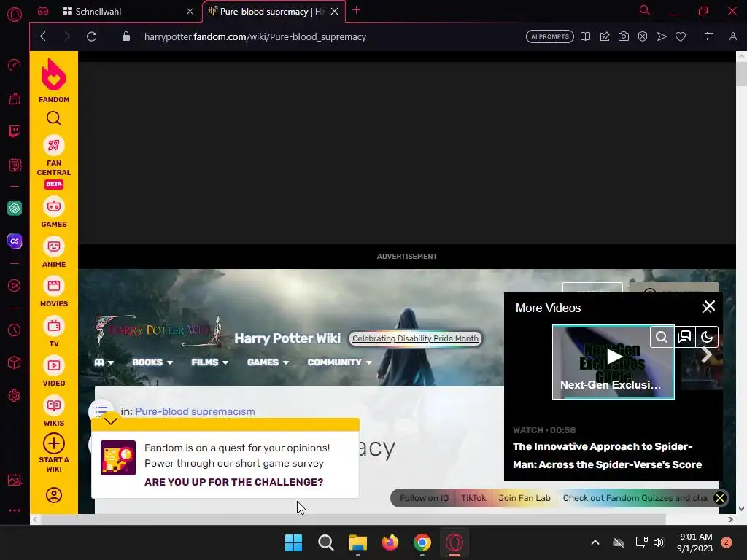Open Extensions cube icon in sidebar
Image resolution: width=747 pixels, height=560 pixels.
[x=15, y=363]
